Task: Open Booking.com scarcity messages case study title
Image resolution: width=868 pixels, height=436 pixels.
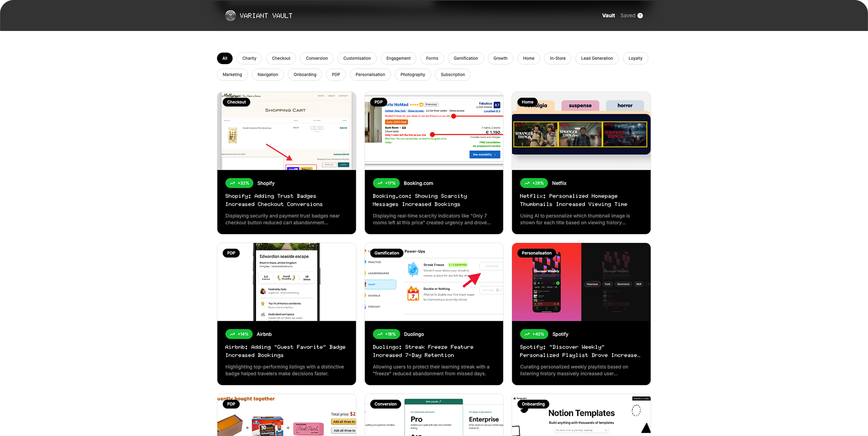Action: [420, 200]
